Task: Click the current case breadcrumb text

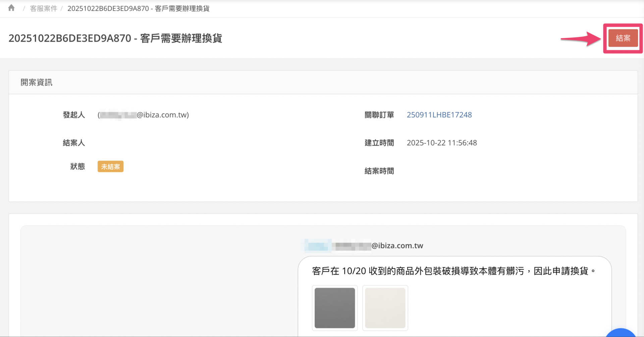Action: tap(138, 9)
